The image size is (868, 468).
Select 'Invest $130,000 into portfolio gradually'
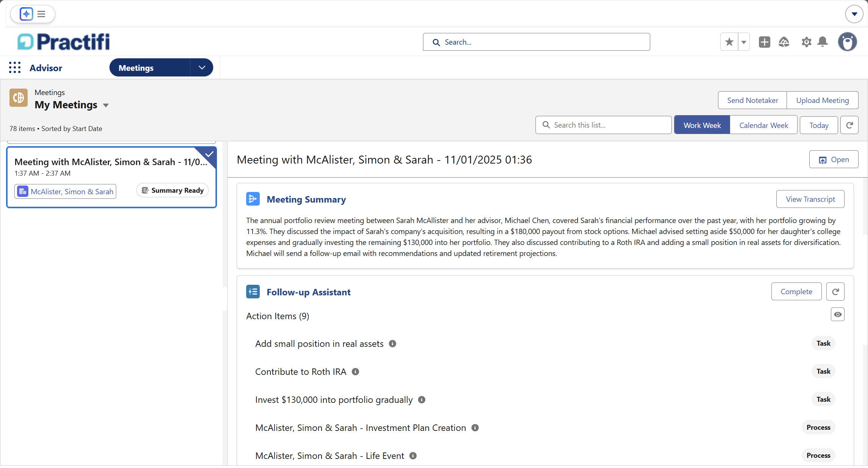pos(334,400)
